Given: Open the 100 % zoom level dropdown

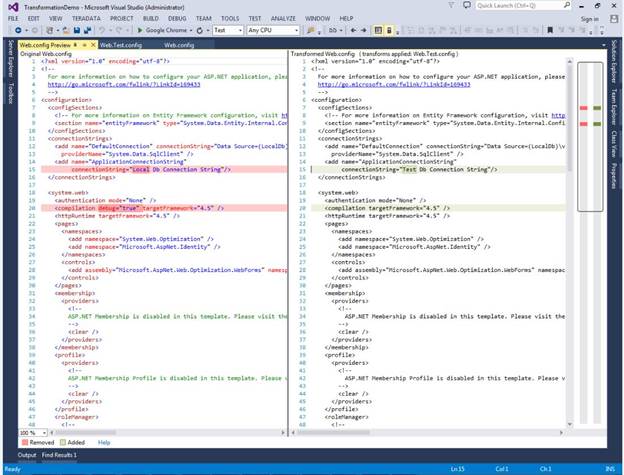Looking at the screenshot, I should (33, 432).
